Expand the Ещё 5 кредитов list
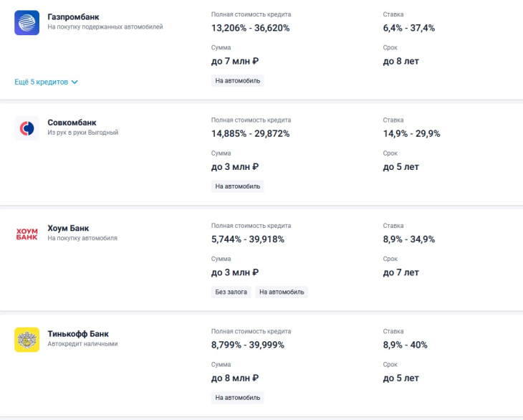Screen dimensions: 523x420 pos(46,82)
